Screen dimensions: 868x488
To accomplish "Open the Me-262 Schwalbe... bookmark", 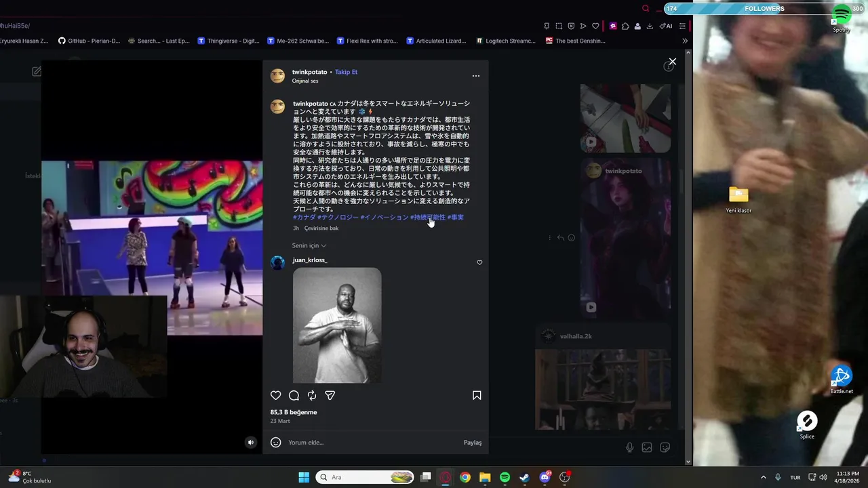I will (x=298, y=41).
